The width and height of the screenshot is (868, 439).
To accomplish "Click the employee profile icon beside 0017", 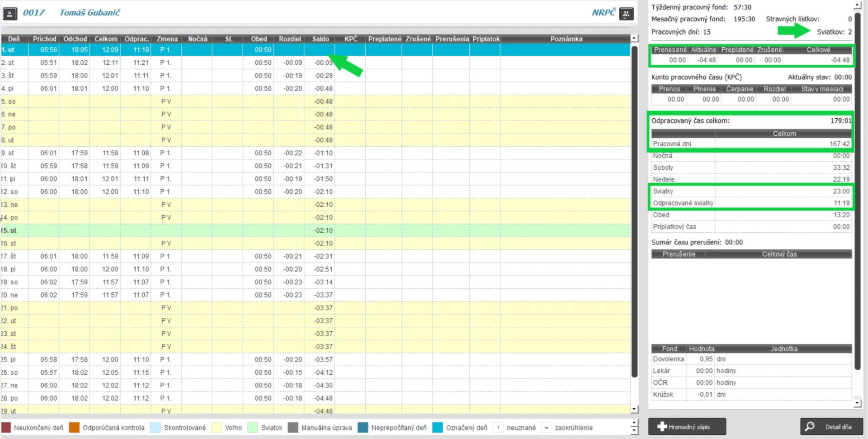I will tap(10, 13).
